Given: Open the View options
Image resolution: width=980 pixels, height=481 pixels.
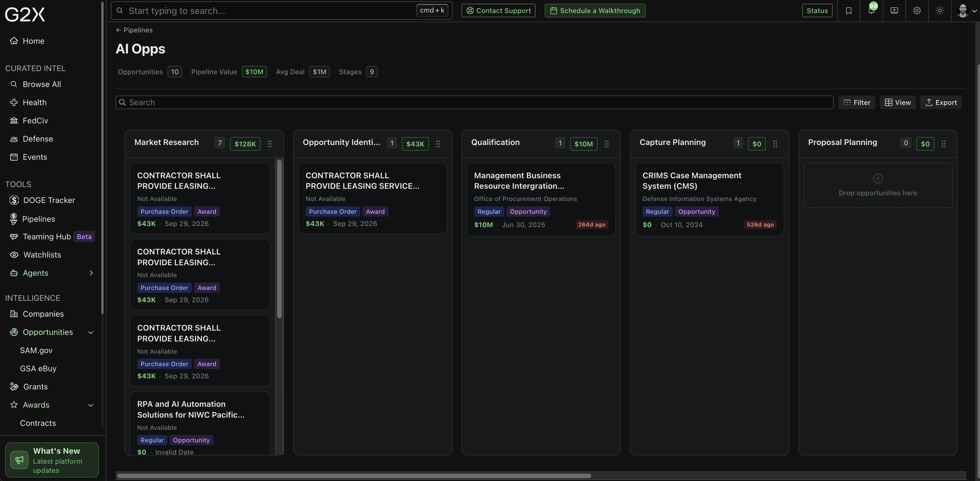Looking at the screenshot, I should pyautogui.click(x=898, y=103).
